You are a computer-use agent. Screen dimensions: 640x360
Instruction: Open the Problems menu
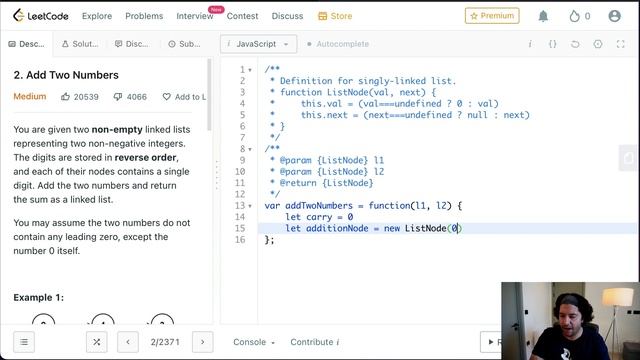144,16
